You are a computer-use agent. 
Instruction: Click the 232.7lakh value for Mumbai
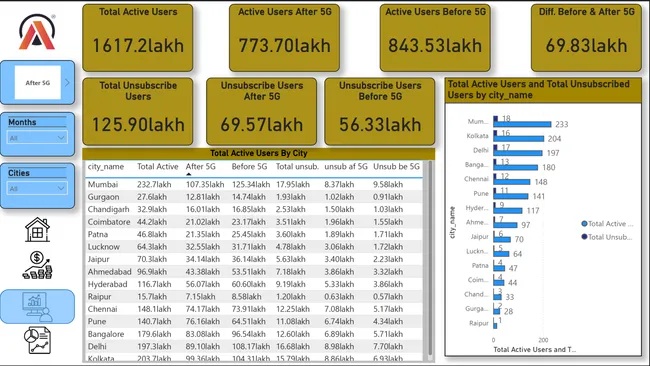click(x=154, y=184)
